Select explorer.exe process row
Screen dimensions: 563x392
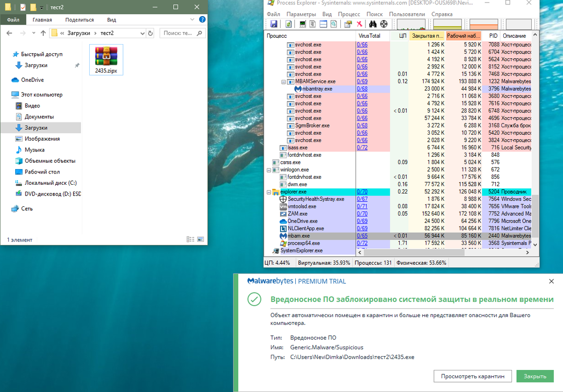[x=397, y=192]
